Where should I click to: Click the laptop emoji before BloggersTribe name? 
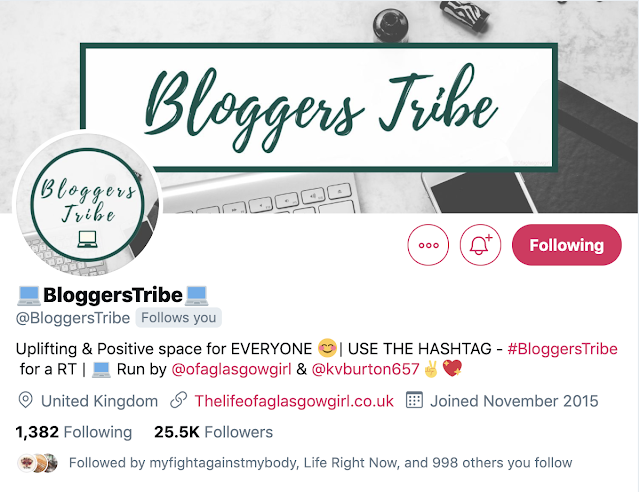click(29, 296)
